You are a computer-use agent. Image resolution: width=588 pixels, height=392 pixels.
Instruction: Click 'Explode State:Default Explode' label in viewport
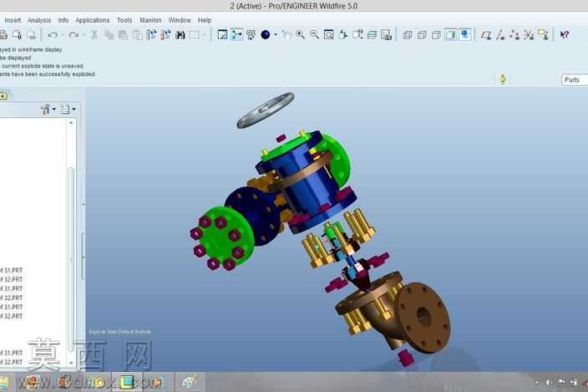tap(119, 332)
